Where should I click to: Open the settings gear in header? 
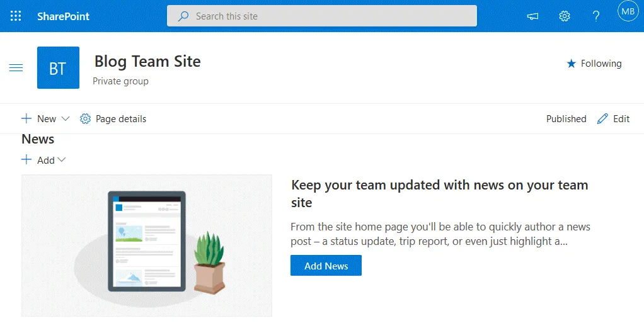[x=565, y=16]
